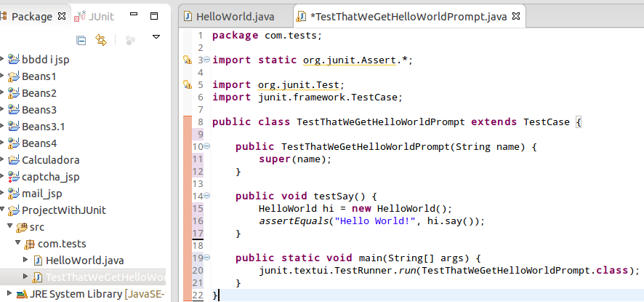
Task: Fold the testSay method at line 14
Action: tap(206, 196)
